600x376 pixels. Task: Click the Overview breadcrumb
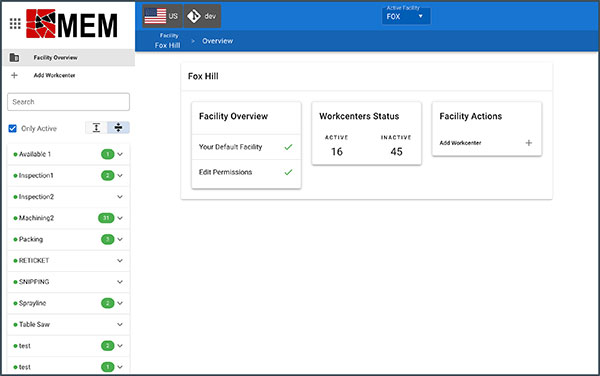pyautogui.click(x=217, y=41)
